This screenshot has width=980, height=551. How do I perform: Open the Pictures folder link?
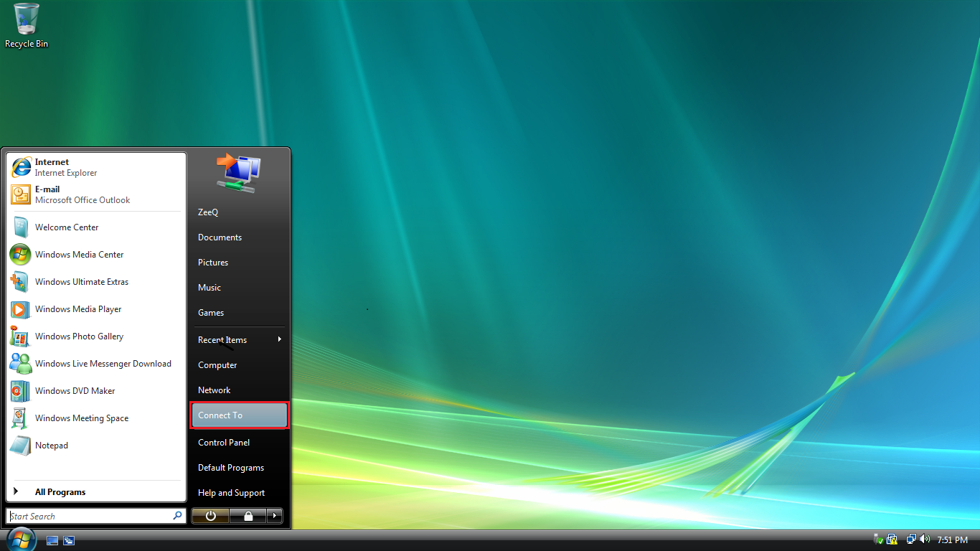pos(240,263)
